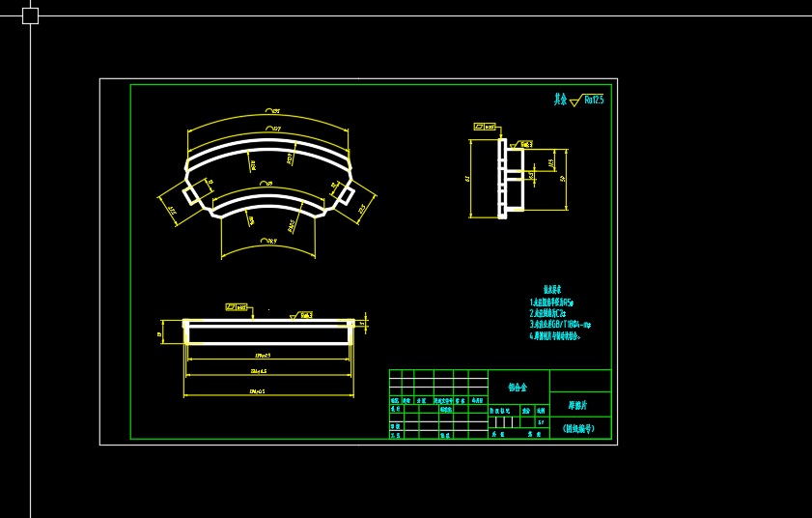812x518 pixels.
Task: Select flatness tolerance frame above side view
Action: click(485, 127)
